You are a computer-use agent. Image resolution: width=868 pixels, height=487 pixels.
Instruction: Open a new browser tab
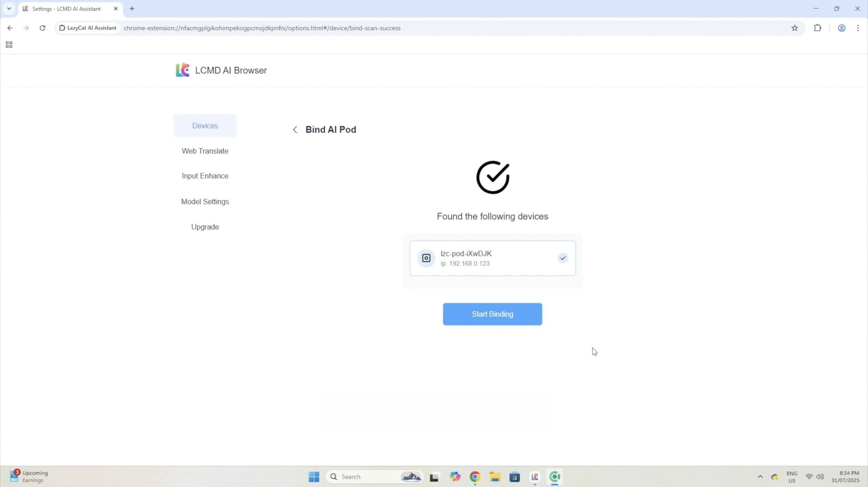point(132,8)
